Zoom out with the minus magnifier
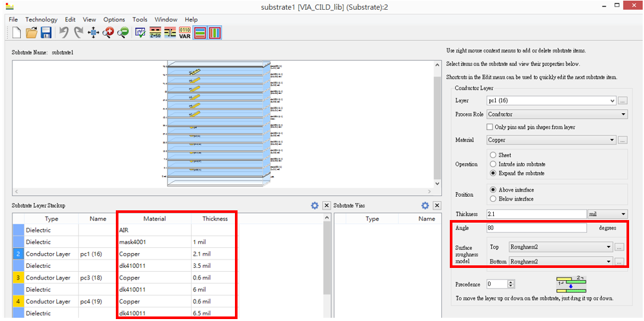 [x=123, y=33]
